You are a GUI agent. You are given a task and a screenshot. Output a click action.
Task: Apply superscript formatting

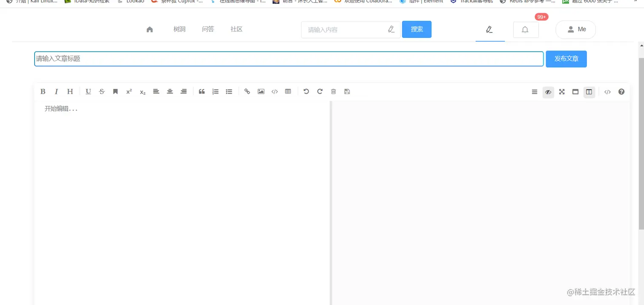[129, 91]
